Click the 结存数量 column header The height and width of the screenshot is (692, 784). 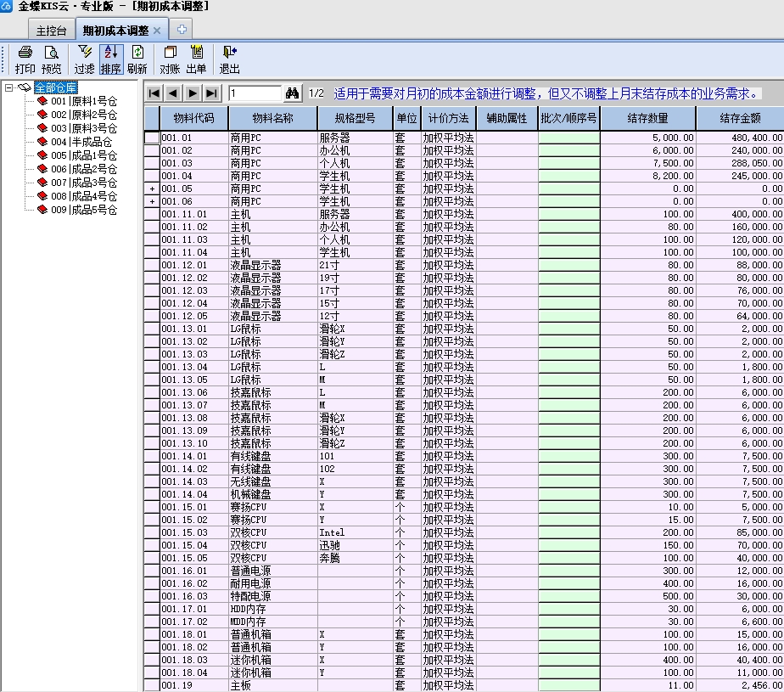coord(648,118)
